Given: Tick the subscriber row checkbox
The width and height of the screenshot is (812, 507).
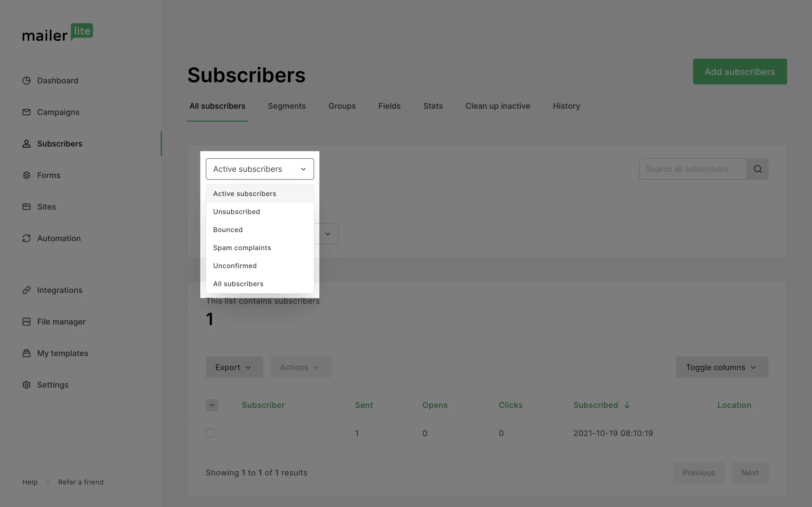Looking at the screenshot, I should [x=210, y=433].
